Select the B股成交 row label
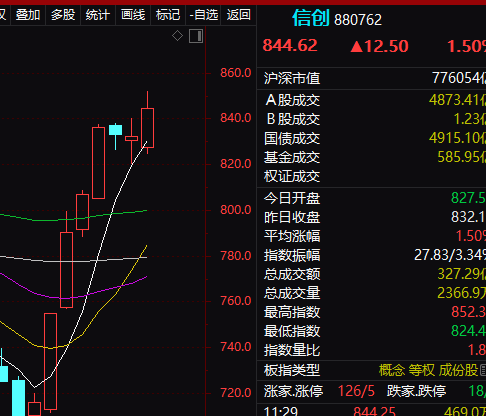This screenshot has height=416, width=486. [293, 119]
